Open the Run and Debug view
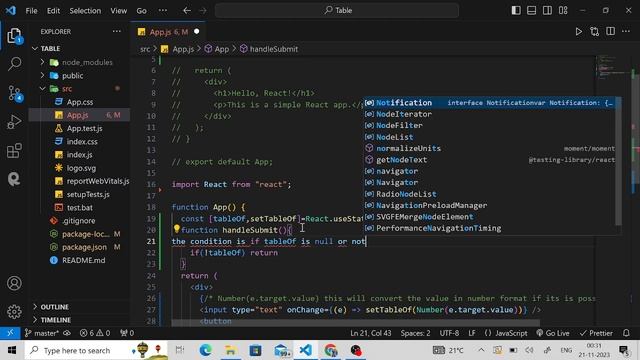Screen dimensions: 640x360 point(14,122)
